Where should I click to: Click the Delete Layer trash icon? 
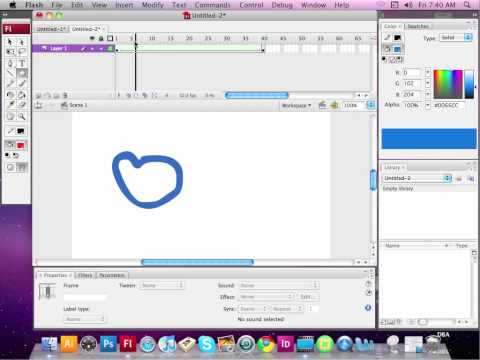point(65,95)
